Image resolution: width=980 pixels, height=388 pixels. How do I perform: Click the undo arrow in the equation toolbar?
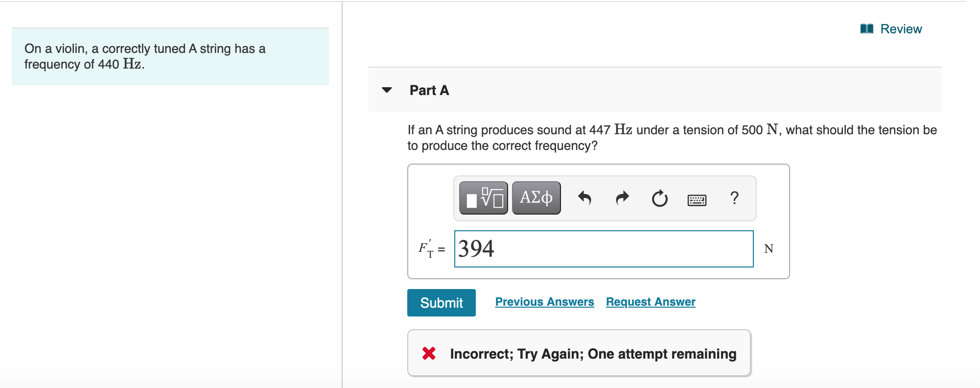[x=585, y=198]
